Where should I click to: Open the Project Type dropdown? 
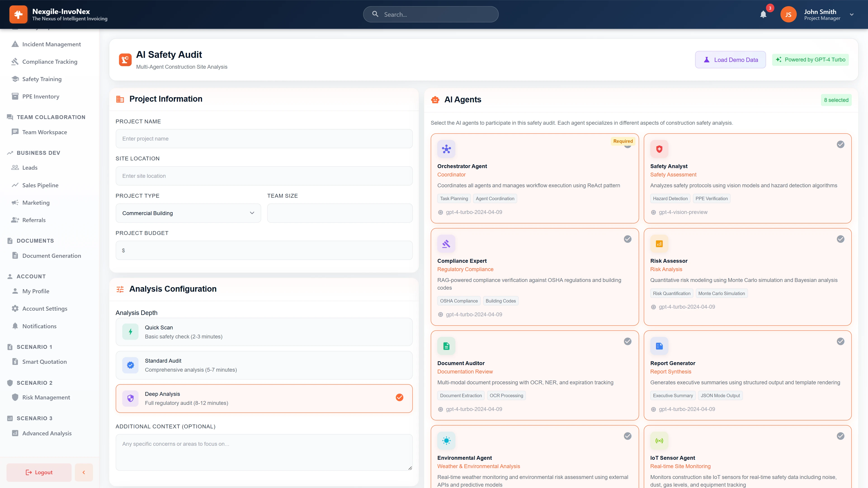click(x=188, y=213)
